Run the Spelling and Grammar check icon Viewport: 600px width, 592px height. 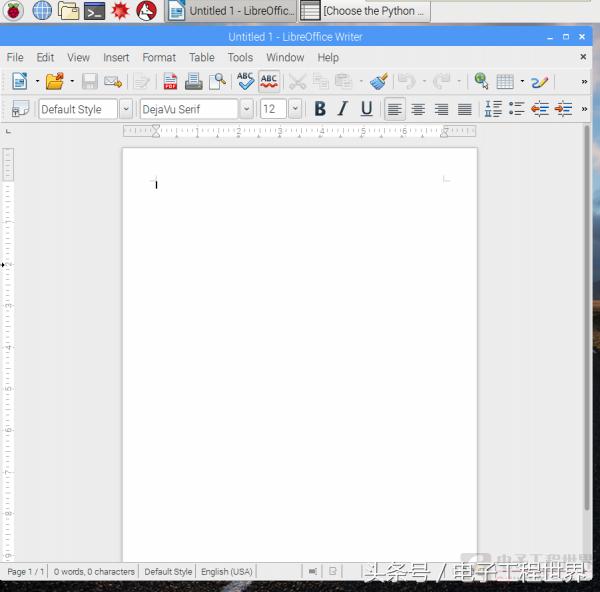(245, 82)
